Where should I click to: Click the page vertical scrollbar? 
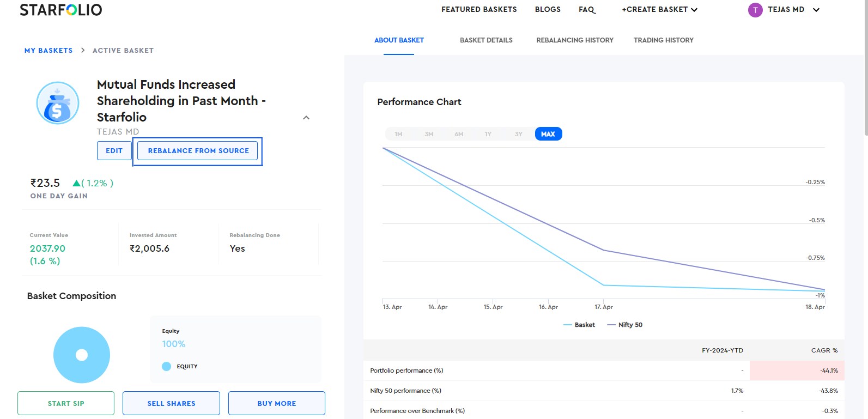[866, 68]
